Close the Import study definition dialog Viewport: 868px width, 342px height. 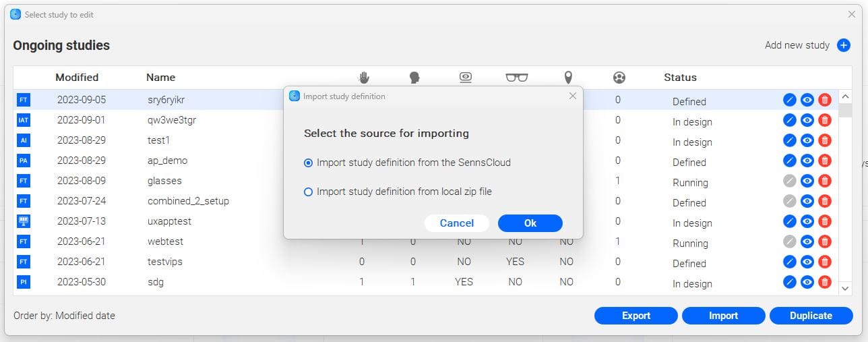click(x=573, y=96)
